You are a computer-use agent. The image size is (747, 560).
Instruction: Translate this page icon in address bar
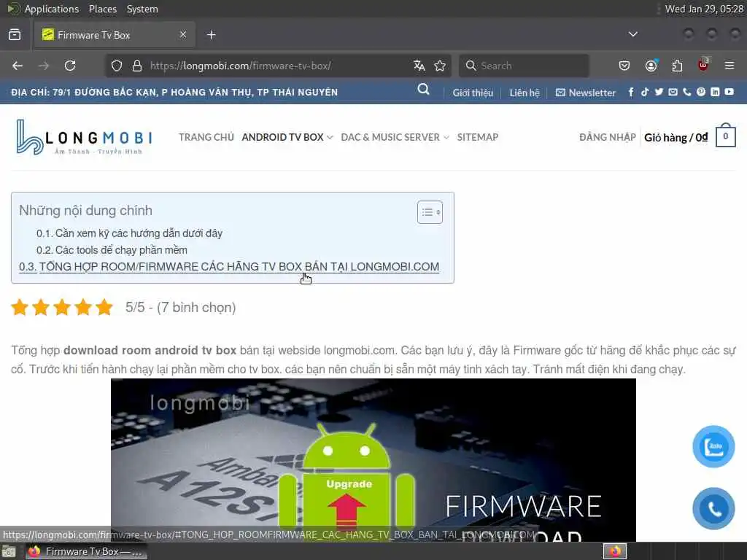coord(419,66)
